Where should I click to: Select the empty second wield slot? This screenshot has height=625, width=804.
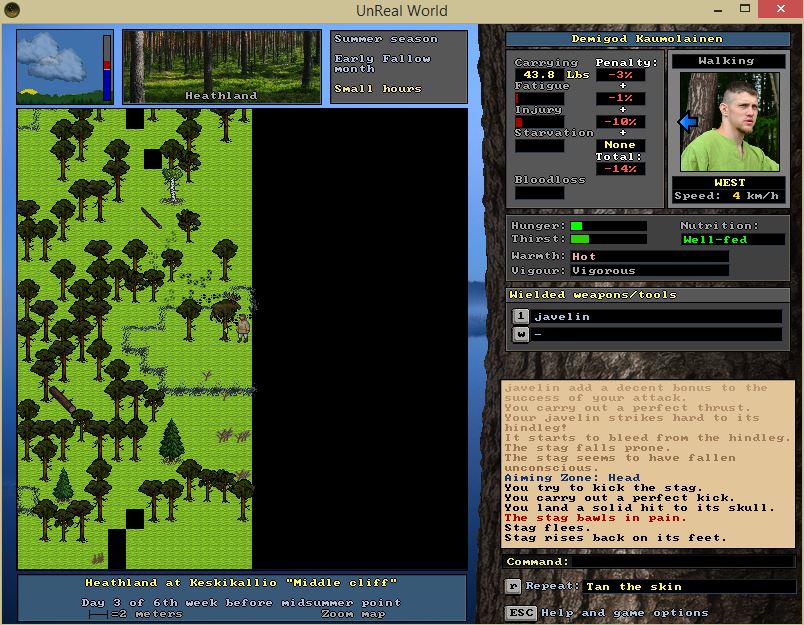point(656,334)
